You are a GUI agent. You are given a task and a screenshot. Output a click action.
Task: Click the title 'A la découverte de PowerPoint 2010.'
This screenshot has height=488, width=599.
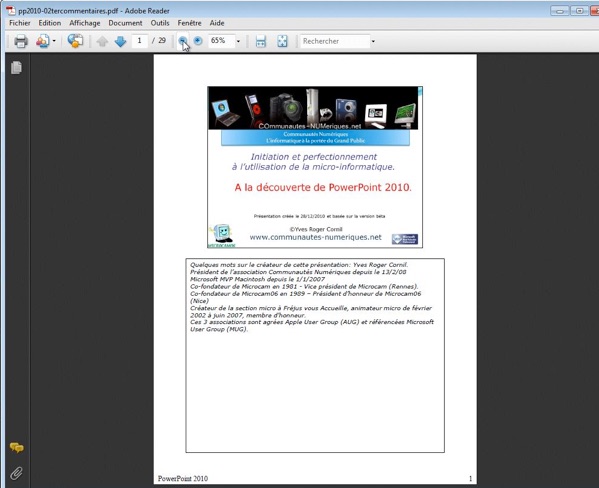323,188
